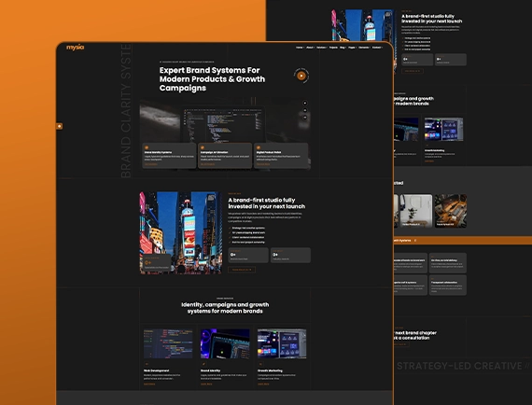532x405 pixels.
Task: Click Learn More under Brand Identity
Action: pyautogui.click(x=206, y=384)
